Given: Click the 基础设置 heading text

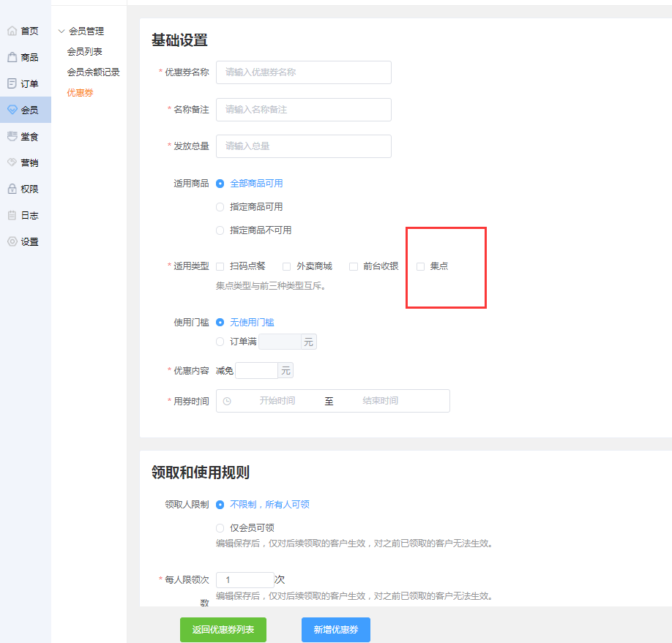Looking at the screenshot, I should click(179, 40).
